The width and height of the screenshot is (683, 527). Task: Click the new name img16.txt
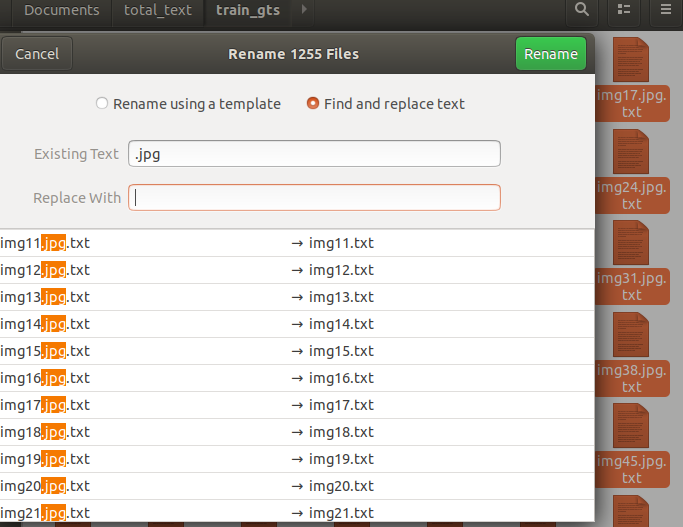coord(341,378)
